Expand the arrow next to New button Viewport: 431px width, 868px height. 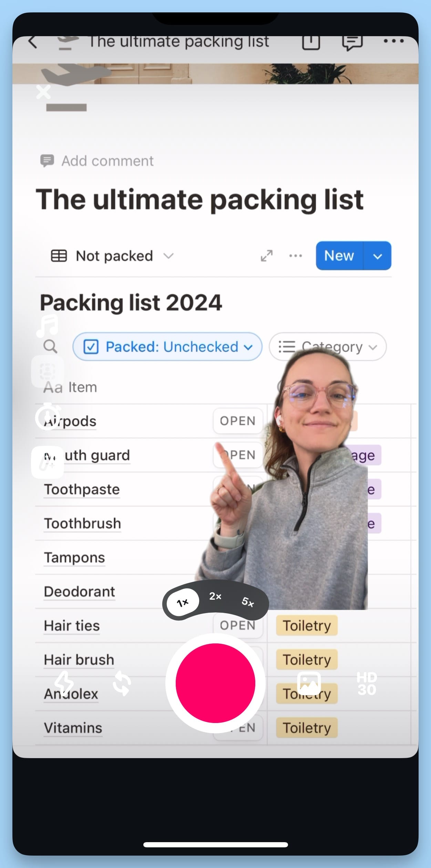pyautogui.click(x=378, y=256)
